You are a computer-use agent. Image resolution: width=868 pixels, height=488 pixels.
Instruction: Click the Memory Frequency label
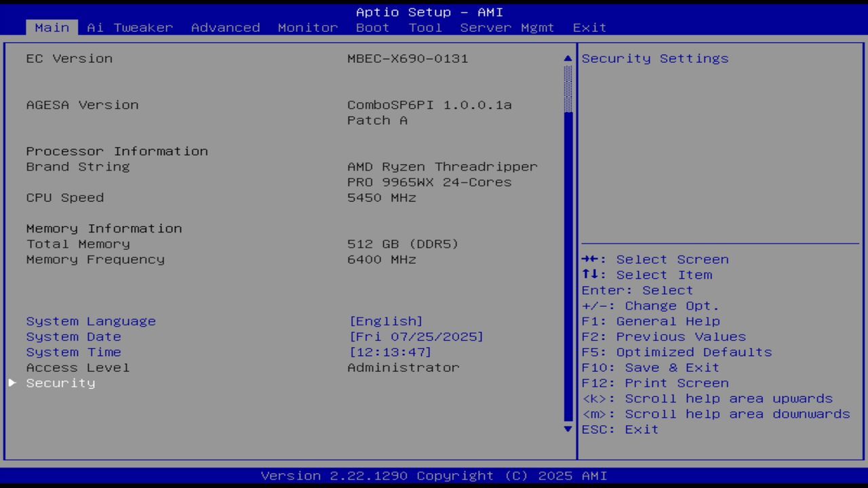[x=96, y=260]
